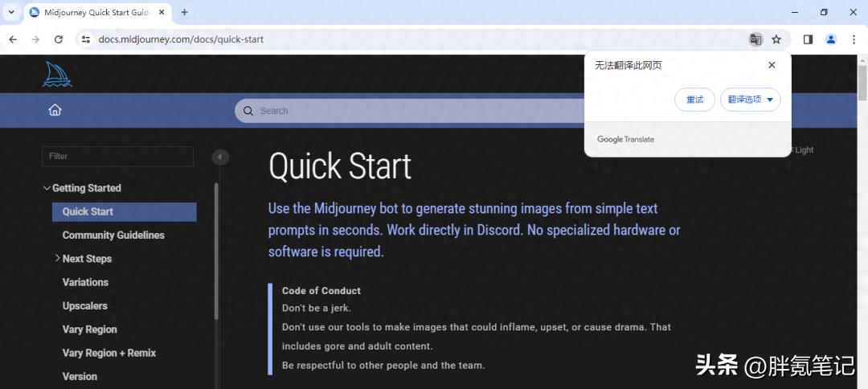This screenshot has height=389, width=868.
Task: Click the home icon in navigation bar
Action: 55,110
